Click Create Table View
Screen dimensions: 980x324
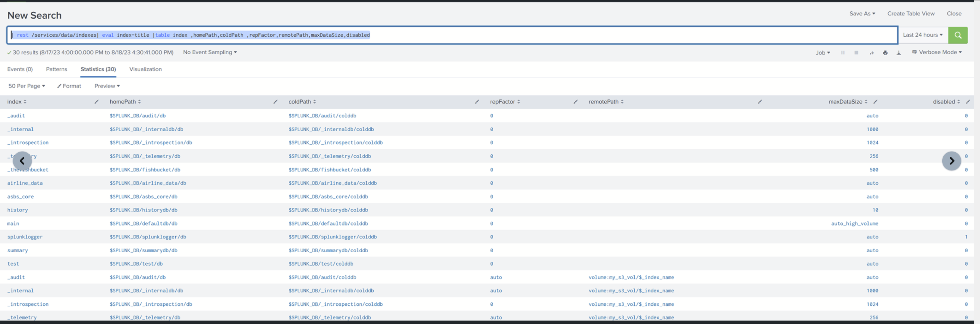click(911, 14)
